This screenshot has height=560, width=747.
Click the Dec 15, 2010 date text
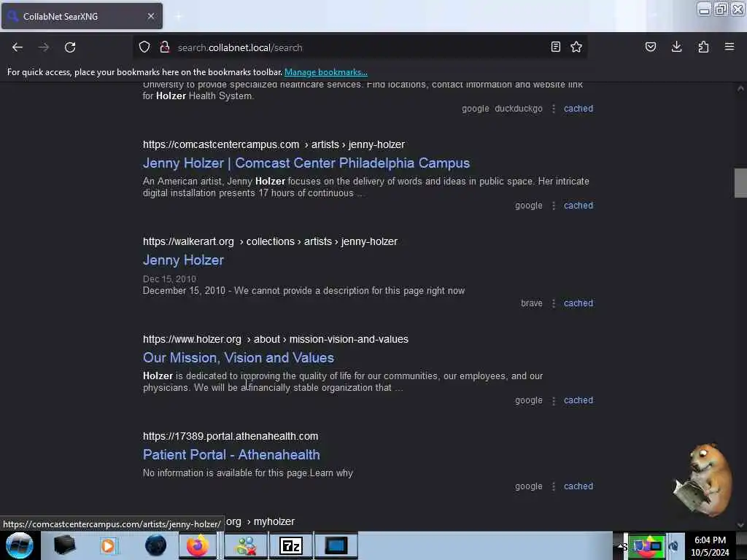[169, 279]
